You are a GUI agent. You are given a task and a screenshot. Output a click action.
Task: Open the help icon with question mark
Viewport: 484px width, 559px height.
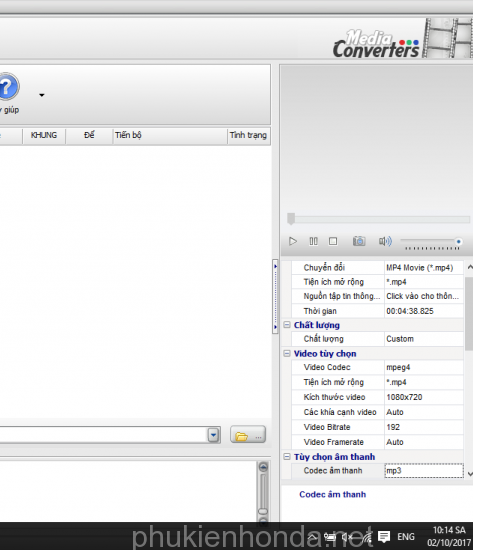pos(8,87)
